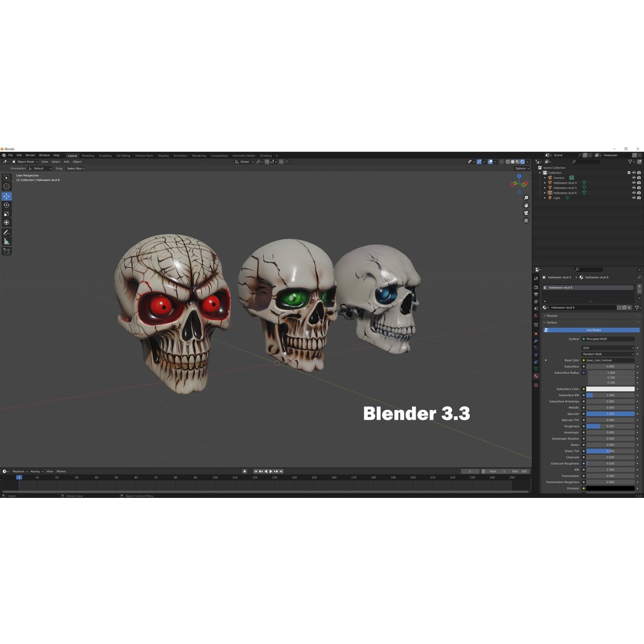The image size is (644, 644).
Task: Click the Roughness slider
Action: pyautogui.click(x=611, y=426)
